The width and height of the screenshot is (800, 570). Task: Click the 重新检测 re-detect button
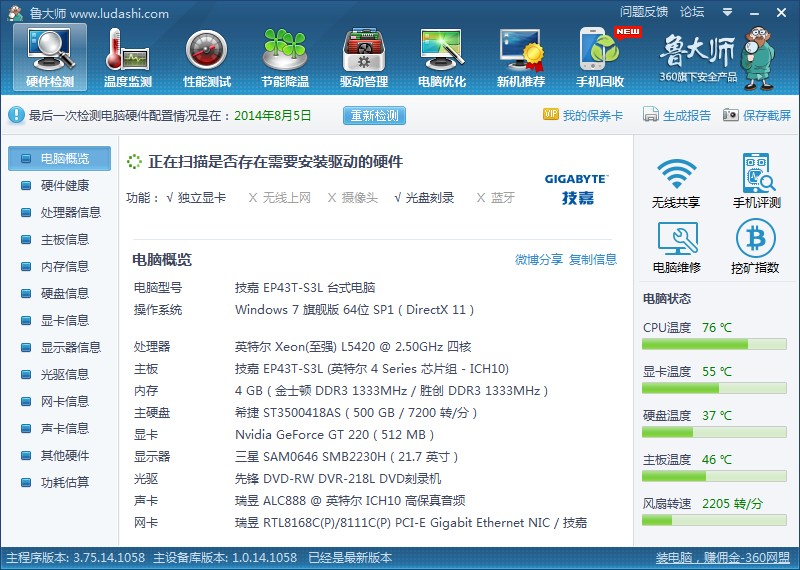click(x=374, y=116)
